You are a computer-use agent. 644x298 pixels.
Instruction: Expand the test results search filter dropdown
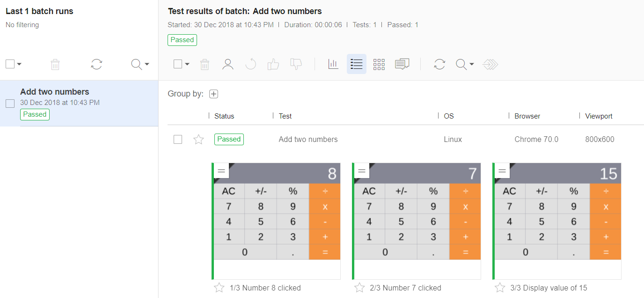(472, 64)
